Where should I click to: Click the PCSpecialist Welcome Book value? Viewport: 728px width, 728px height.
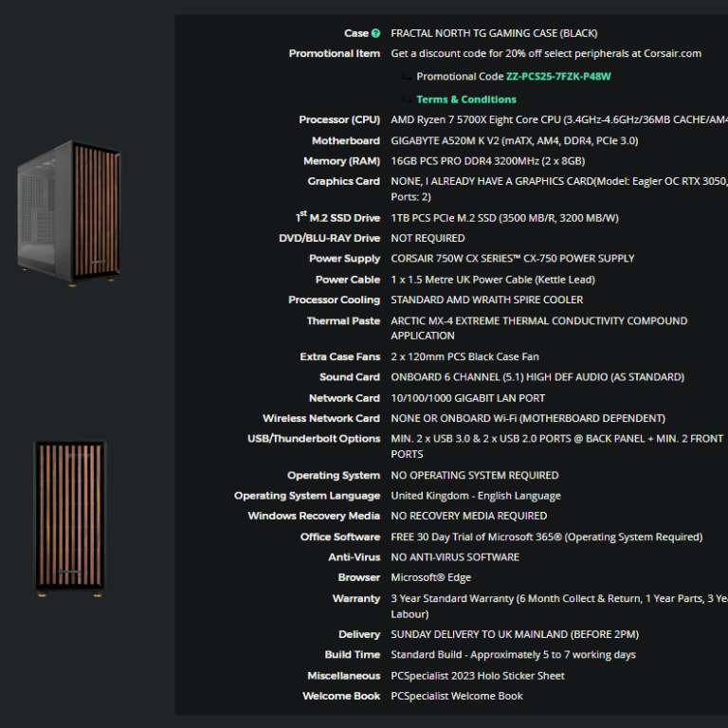[x=457, y=696]
